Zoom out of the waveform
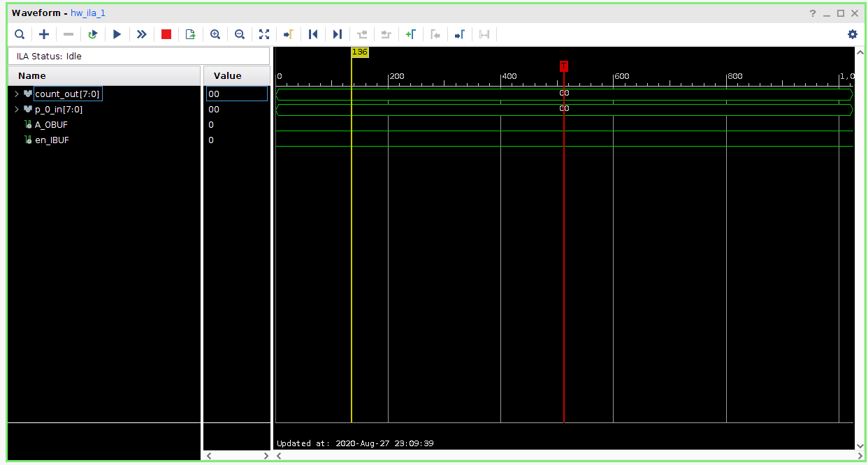 tap(240, 34)
